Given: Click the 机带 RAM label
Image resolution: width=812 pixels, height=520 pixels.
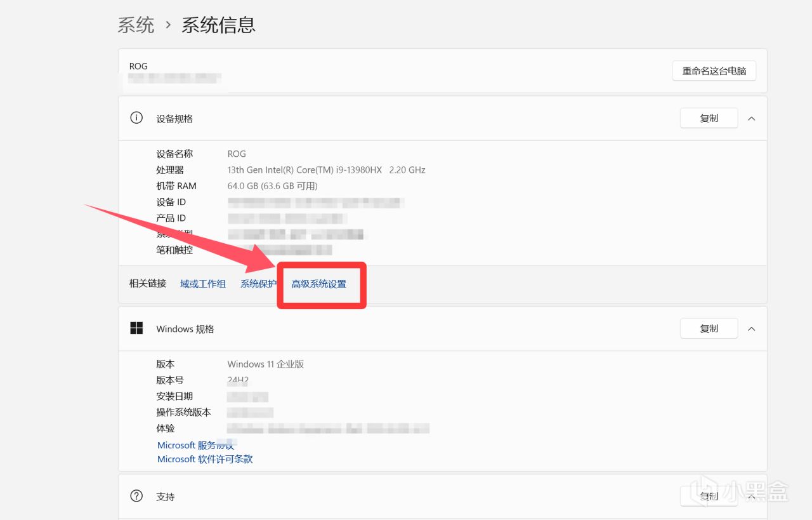Looking at the screenshot, I should pyautogui.click(x=176, y=186).
